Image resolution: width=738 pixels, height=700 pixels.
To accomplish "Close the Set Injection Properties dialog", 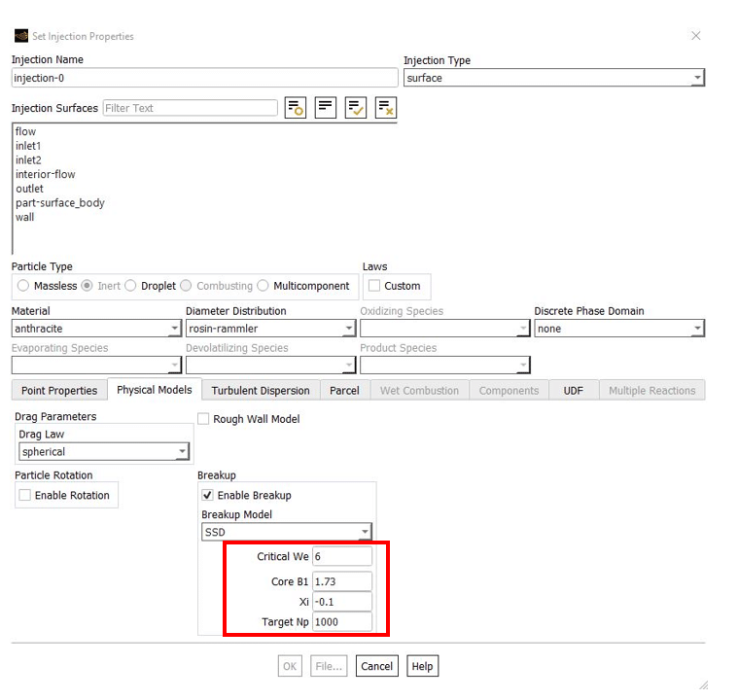I will (x=695, y=36).
